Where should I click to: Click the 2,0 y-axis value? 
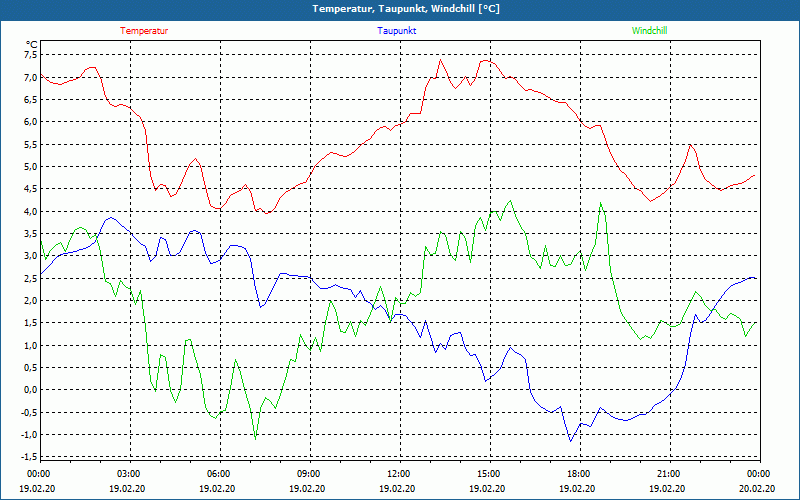click(31, 301)
